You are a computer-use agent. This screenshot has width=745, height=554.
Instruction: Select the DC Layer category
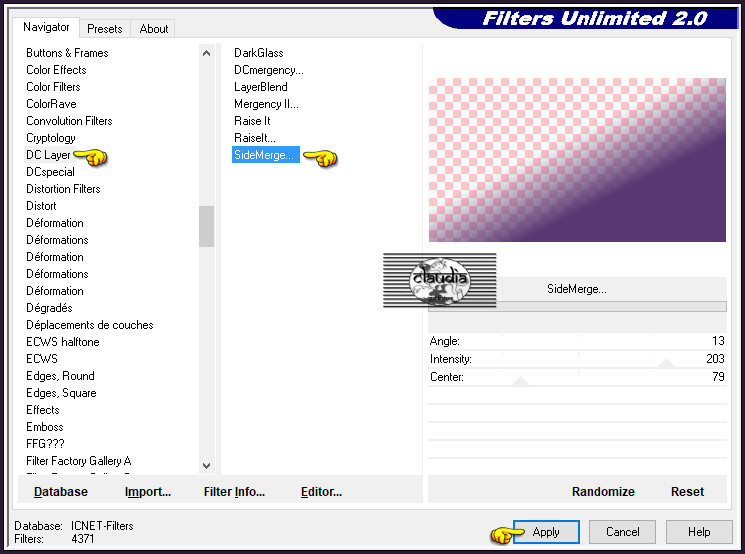pos(48,155)
